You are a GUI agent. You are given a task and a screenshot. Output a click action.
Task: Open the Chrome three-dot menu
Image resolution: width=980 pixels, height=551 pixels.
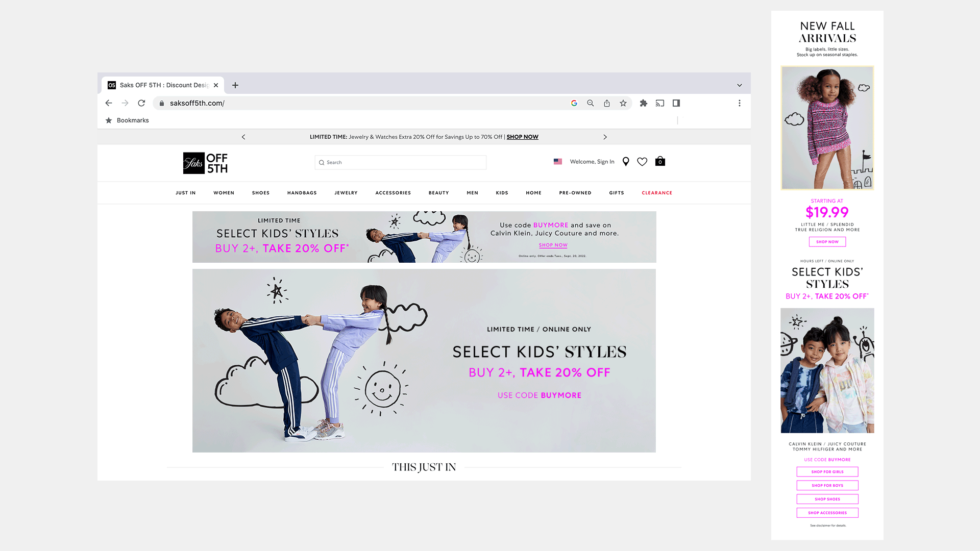pyautogui.click(x=740, y=103)
